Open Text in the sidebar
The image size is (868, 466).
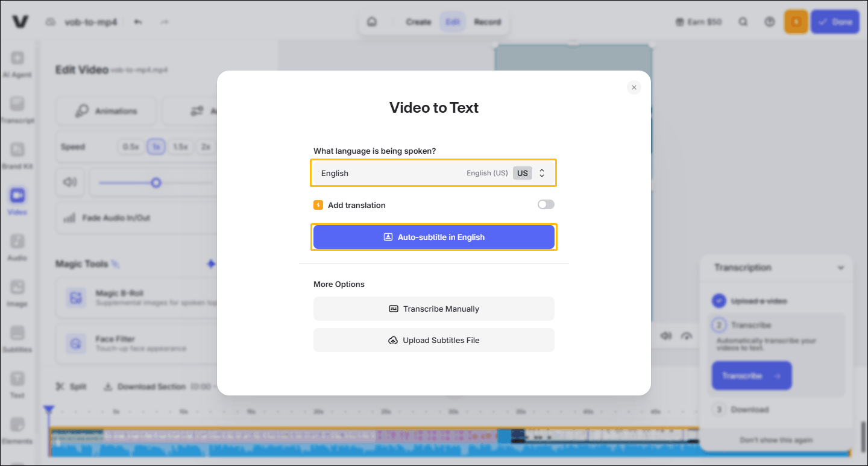pyautogui.click(x=17, y=385)
